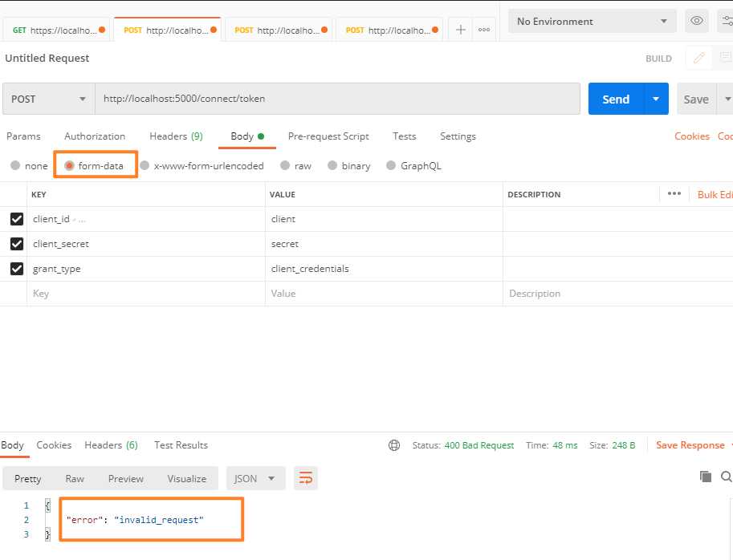Switch to the GET https://localho... tab

tap(56, 30)
